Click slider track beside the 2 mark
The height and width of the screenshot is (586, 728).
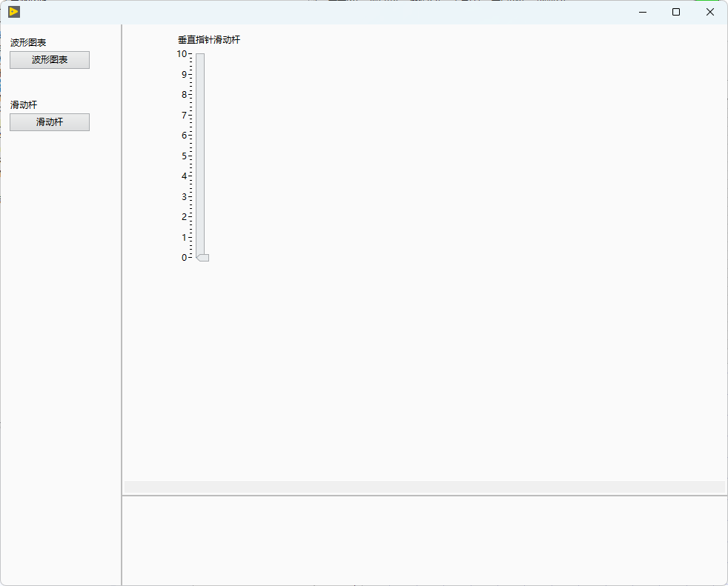pos(200,216)
